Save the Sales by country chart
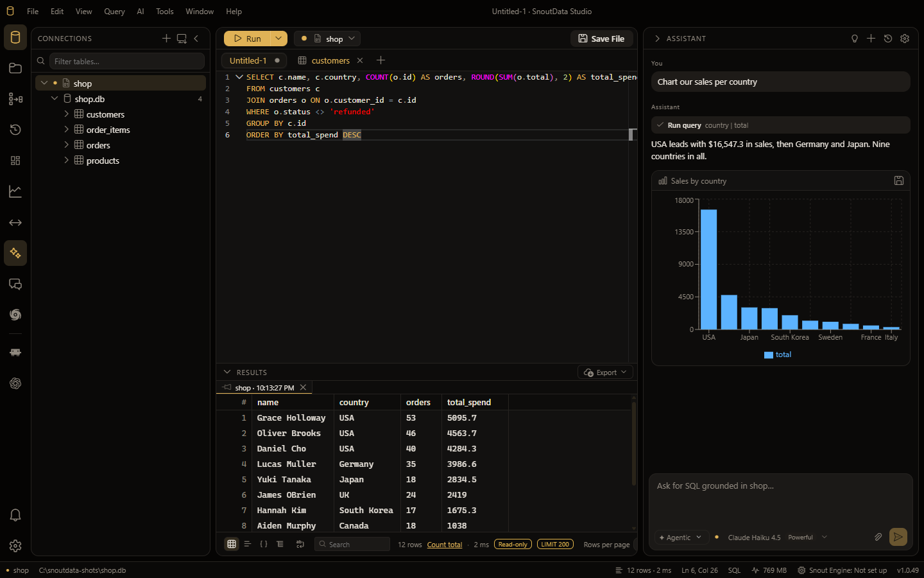This screenshot has width=924, height=578. click(899, 181)
